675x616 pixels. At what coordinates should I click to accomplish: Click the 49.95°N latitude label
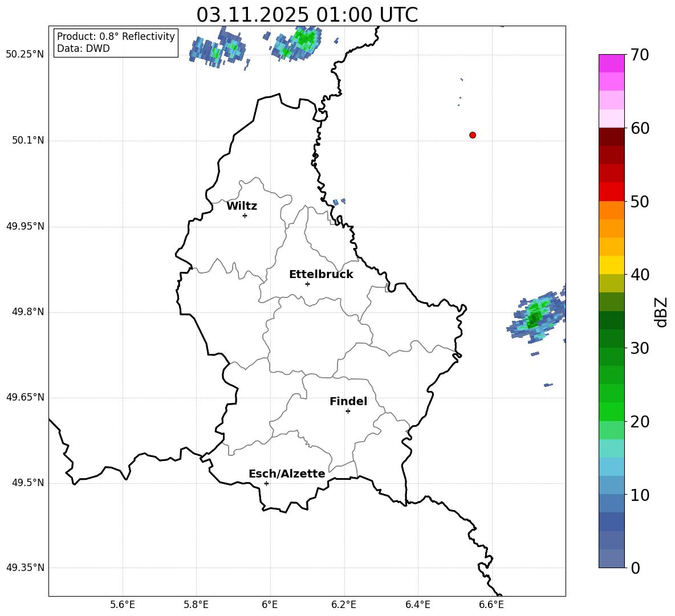(25, 226)
